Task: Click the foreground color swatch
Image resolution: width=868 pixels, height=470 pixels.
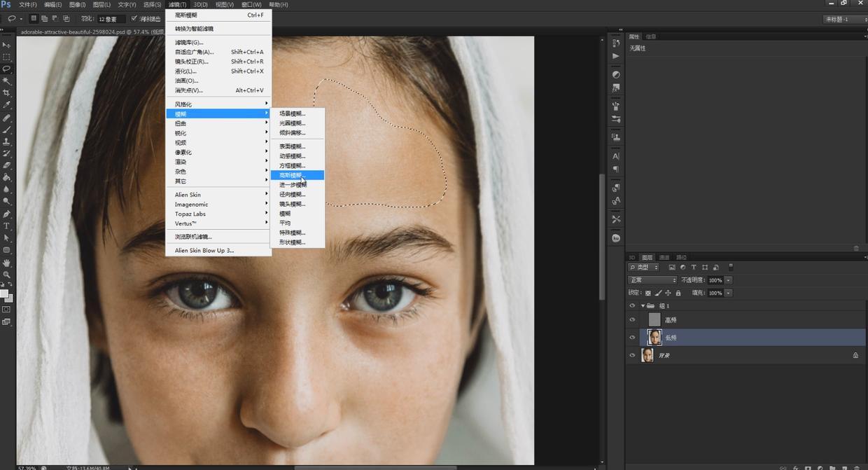Action: [x=4, y=293]
